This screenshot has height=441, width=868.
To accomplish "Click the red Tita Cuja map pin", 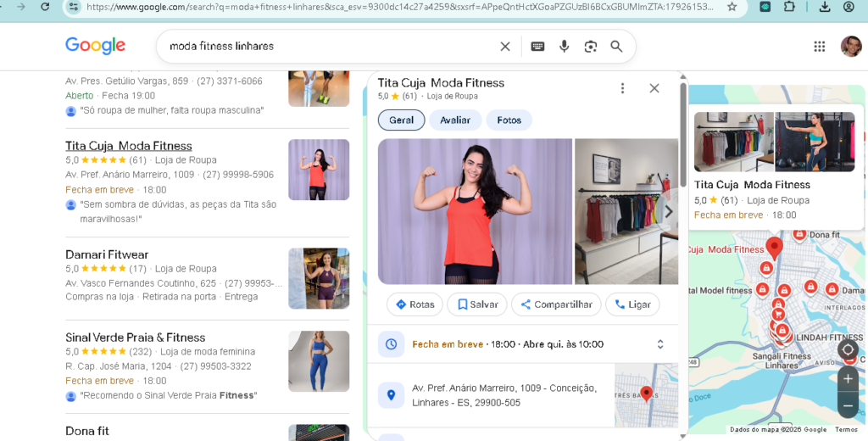I will click(775, 247).
